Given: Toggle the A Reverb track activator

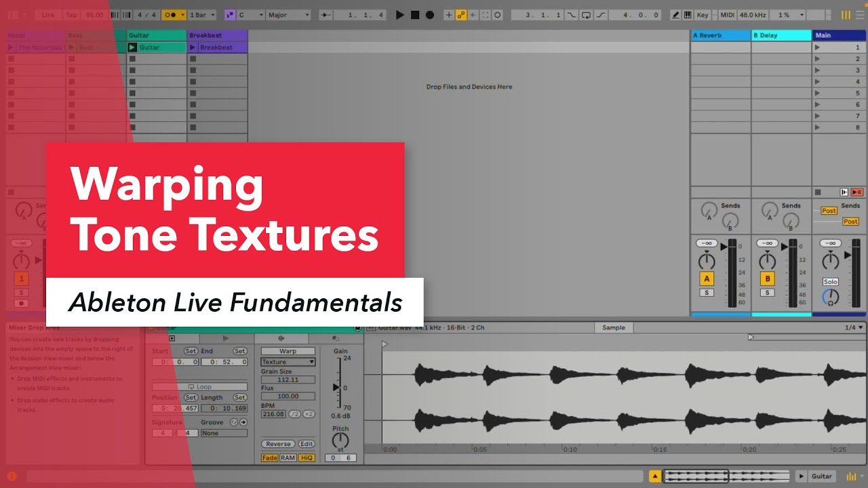Looking at the screenshot, I should click(x=707, y=279).
